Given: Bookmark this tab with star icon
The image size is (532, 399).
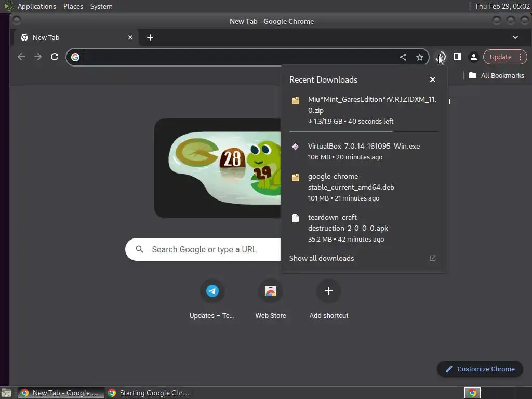Looking at the screenshot, I should click(420, 57).
